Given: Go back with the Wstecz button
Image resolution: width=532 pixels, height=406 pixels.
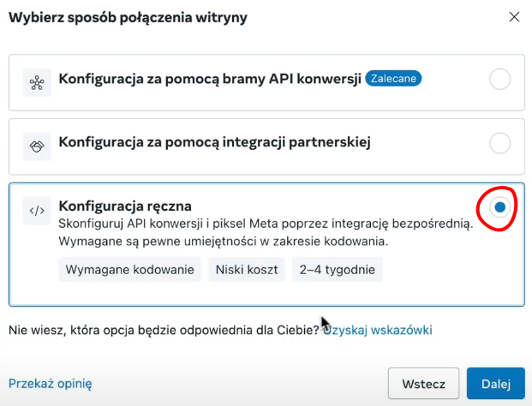Looking at the screenshot, I should pos(424,384).
